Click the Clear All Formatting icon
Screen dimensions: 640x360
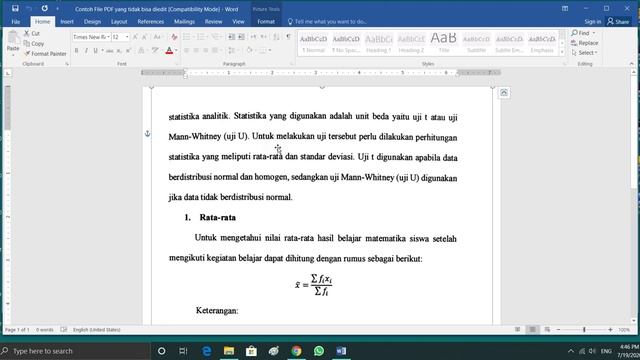(x=174, y=37)
